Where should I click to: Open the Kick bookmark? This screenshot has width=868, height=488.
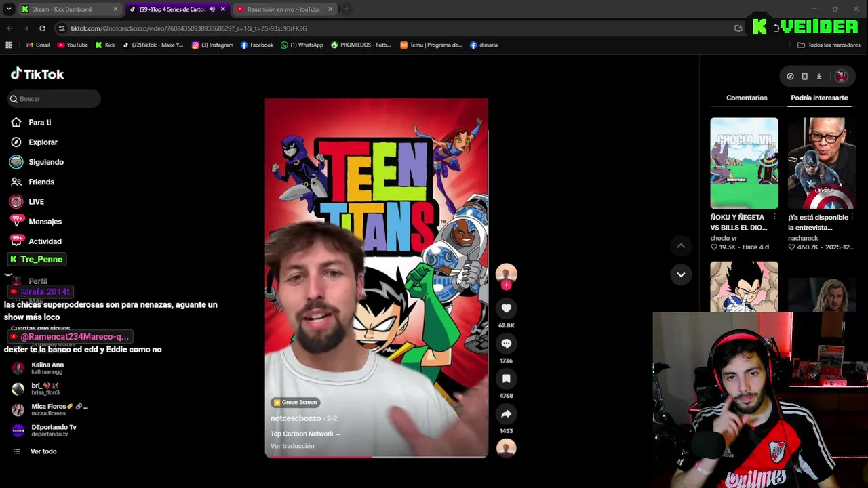(x=105, y=45)
